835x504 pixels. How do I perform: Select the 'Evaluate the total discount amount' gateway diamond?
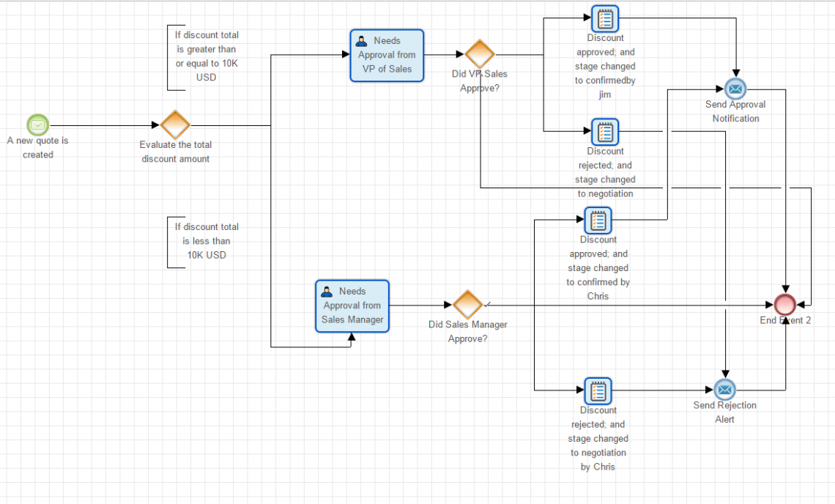pos(175,126)
